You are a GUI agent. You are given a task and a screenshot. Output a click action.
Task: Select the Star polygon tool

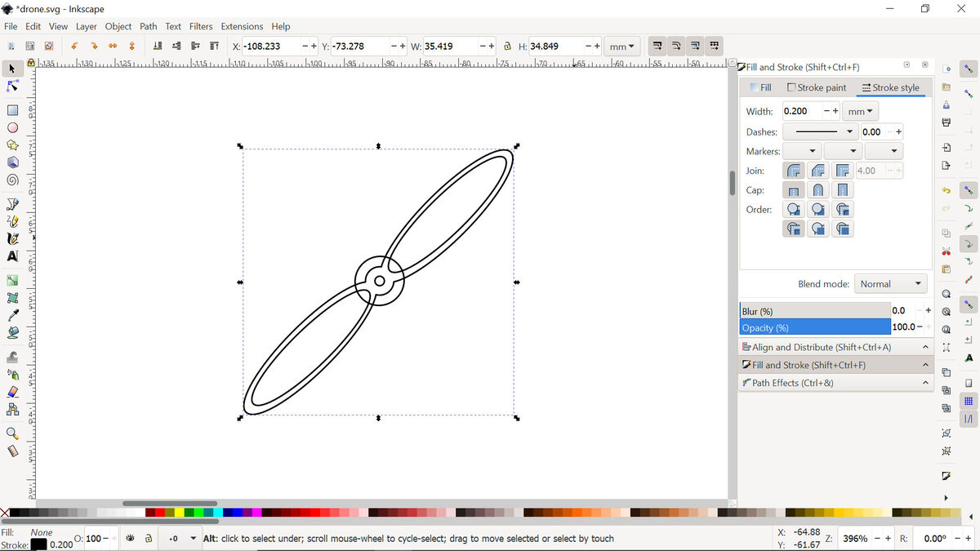click(12, 145)
